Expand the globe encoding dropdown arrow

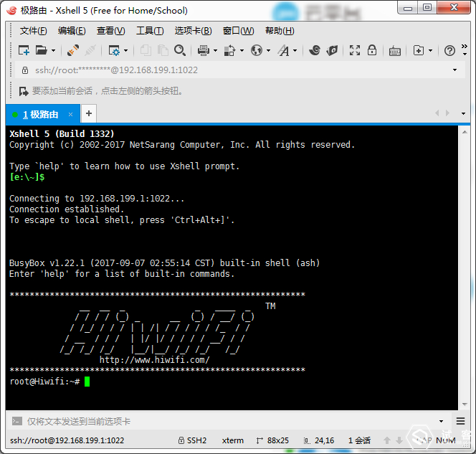coord(268,50)
